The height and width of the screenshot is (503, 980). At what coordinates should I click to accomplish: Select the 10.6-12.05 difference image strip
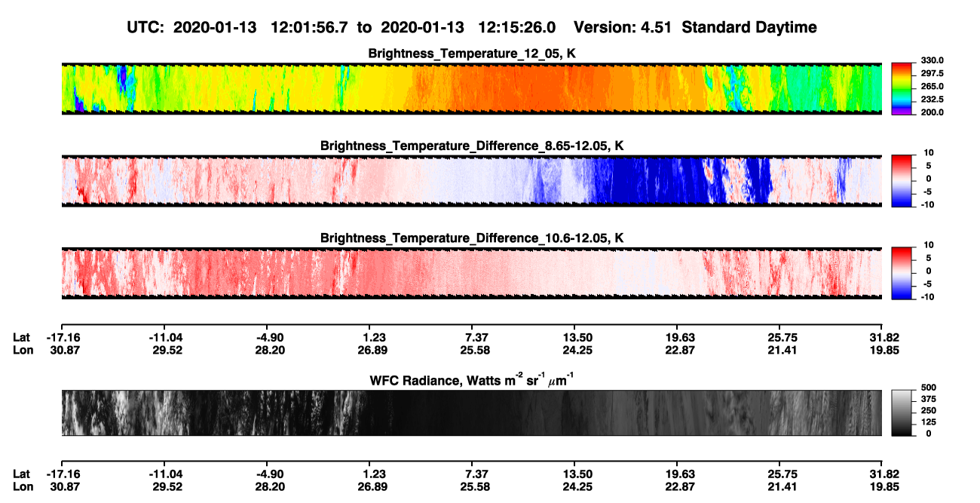(x=471, y=273)
